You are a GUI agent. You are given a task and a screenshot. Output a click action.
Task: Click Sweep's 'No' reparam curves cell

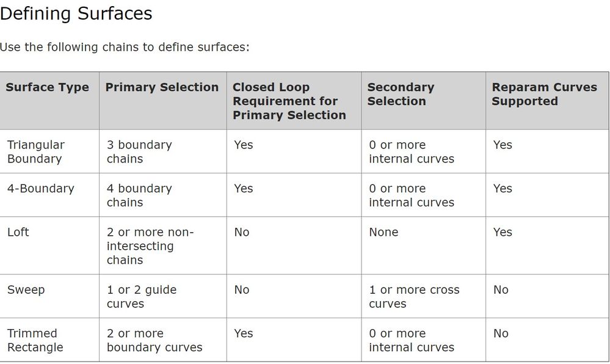501,289
